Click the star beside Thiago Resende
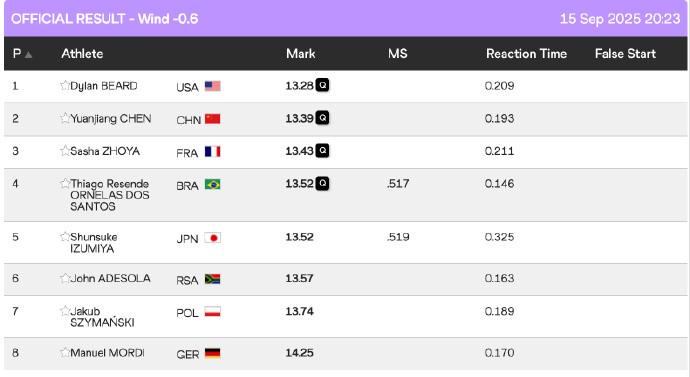Viewport: 690px width, 377px height. click(65, 183)
